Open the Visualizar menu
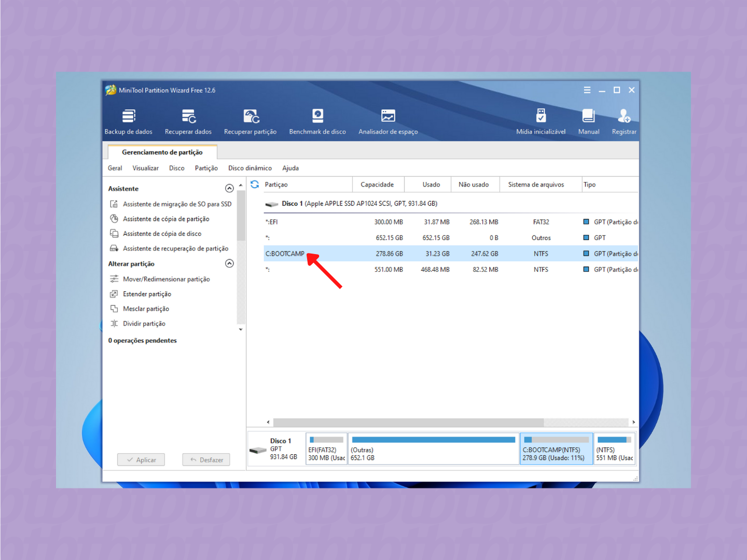Screen dimensions: 747x560 146,168
